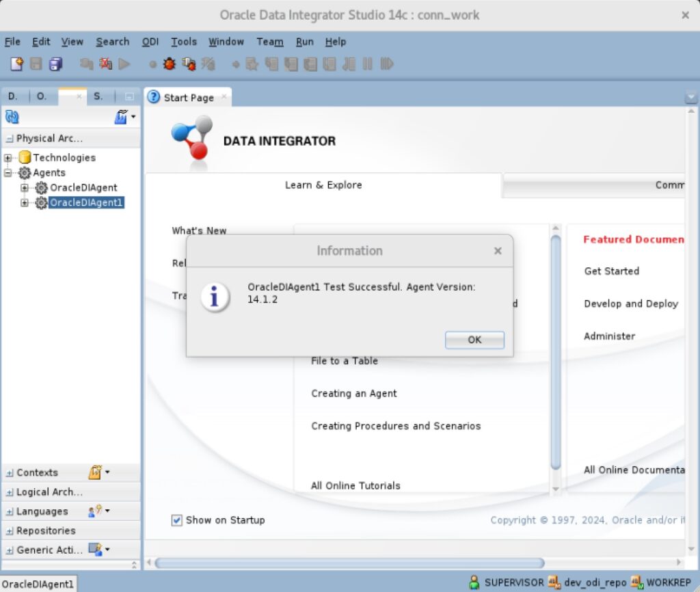The height and width of the screenshot is (592, 700).
Task: Click the blue info icon in dialog
Action: click(x=215, y=297)
